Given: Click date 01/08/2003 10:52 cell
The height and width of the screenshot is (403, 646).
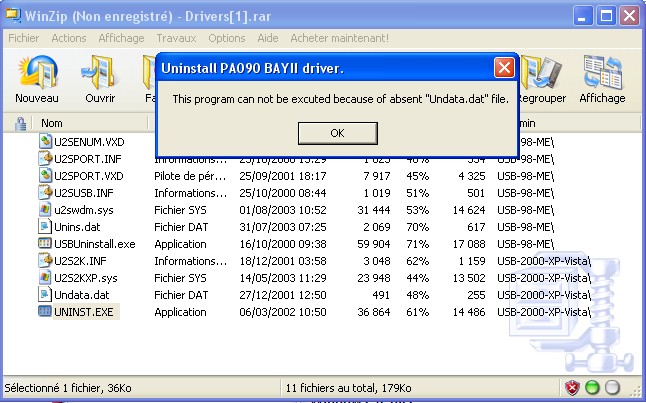Looking at the screenshot, I should [x=283, y=210].
